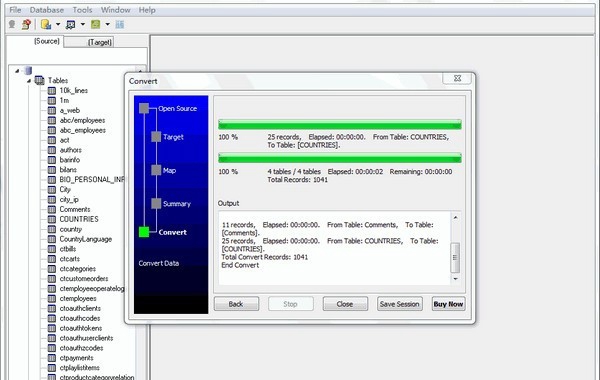Click the COUNTRIES table icon in tree
This screenshot has height=380, width=600.
(x=52, y=219)
